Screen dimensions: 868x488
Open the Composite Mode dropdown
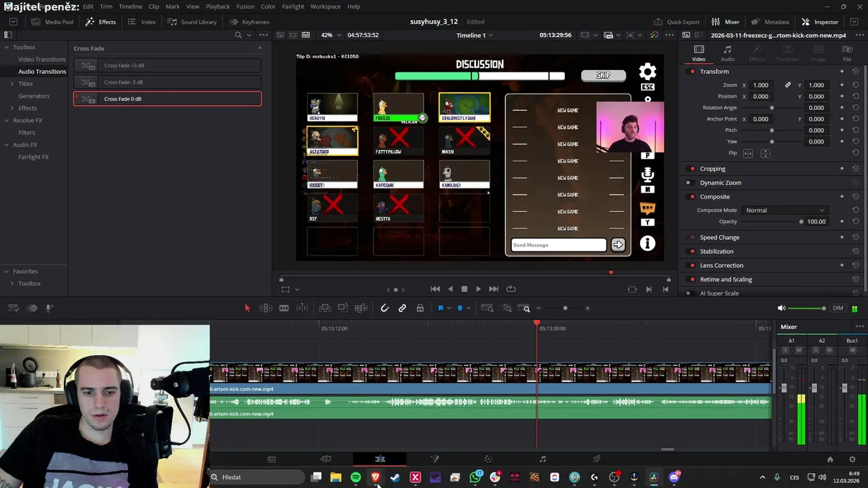[x=785, y=210]
